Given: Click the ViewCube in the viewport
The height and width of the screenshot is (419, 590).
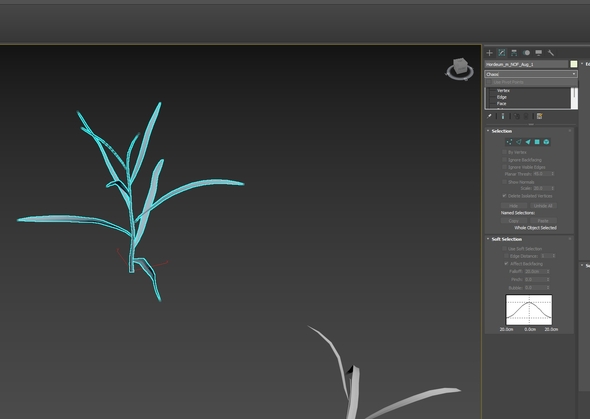Looking at the screenshot, I should point(460,69).
